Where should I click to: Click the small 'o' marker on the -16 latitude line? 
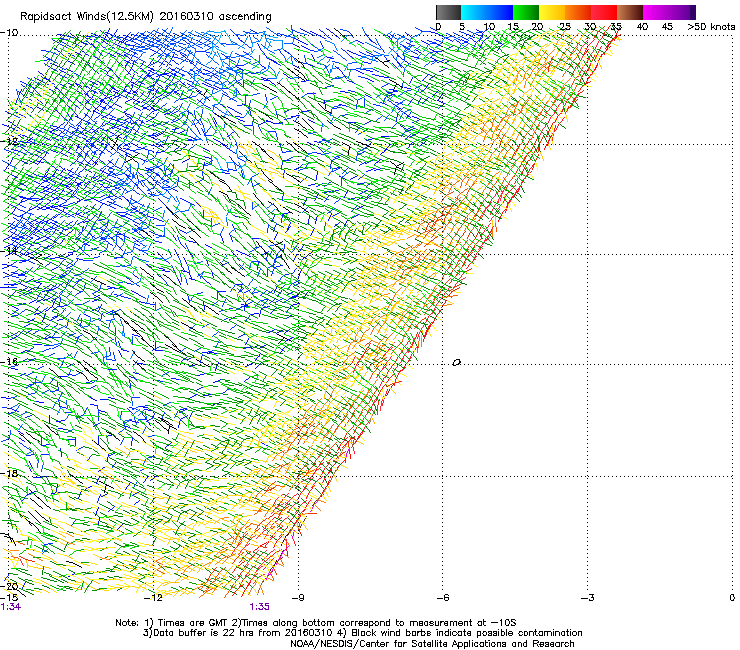click(456, 363)
